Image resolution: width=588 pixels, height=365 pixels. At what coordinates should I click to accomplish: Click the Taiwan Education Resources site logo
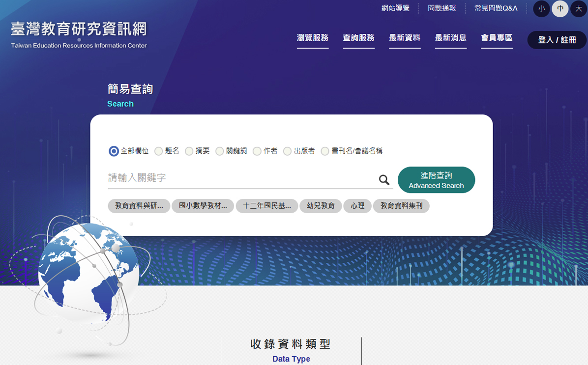79,35
